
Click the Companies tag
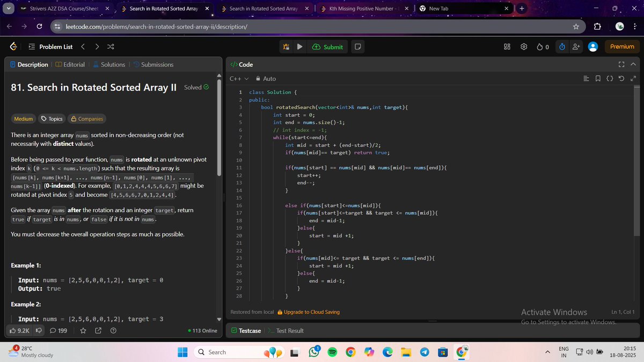click(87, 119)
